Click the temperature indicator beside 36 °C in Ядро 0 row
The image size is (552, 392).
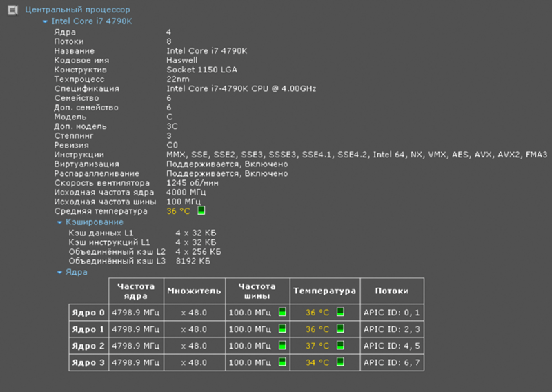(340, 312)
